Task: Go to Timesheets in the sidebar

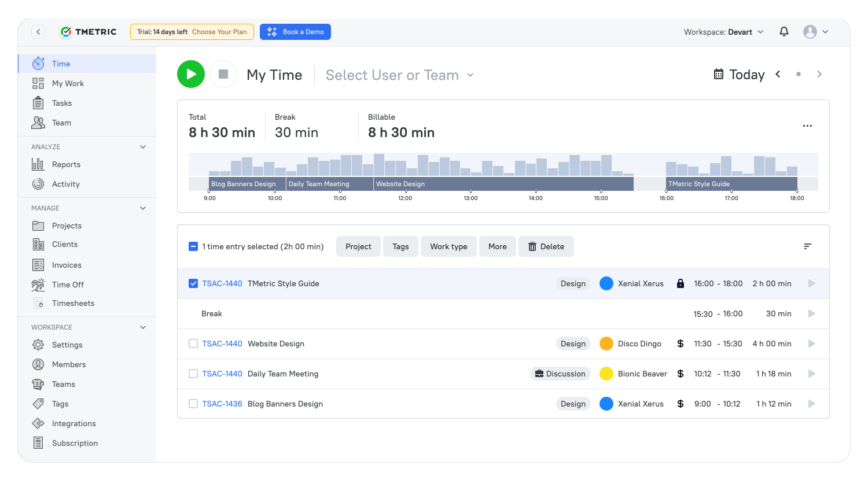Action: [73, 303]
